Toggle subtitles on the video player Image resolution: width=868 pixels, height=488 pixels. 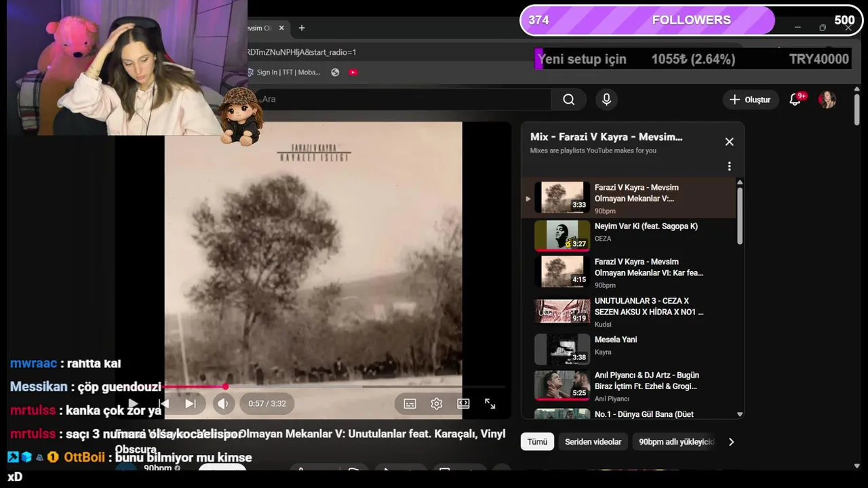[410, 404]
